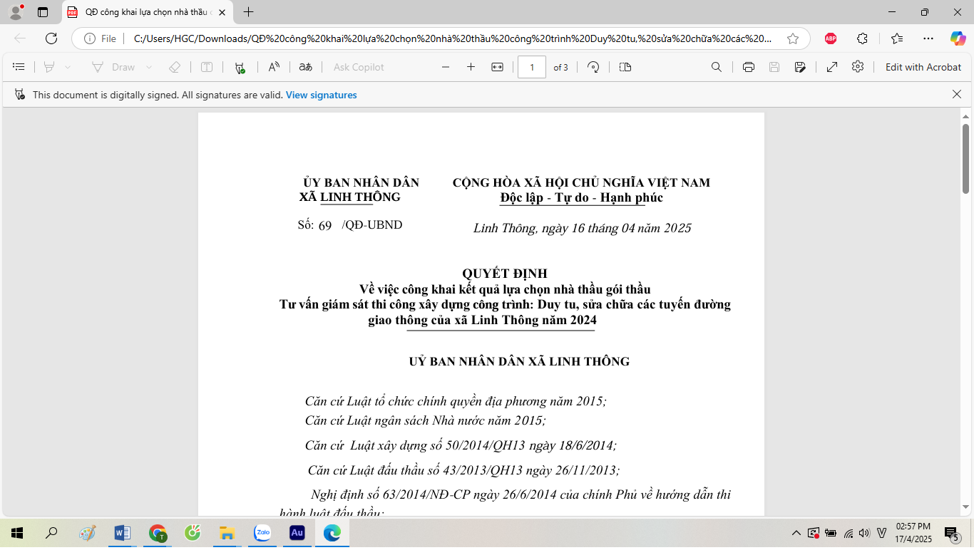
Task: Click the scrollbar up arrow
Action: tap(966, 116)
